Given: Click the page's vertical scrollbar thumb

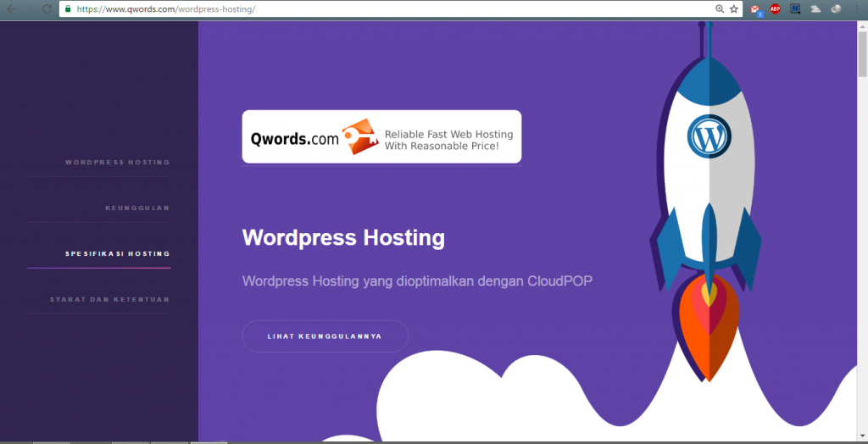Looking at the screenshot, I should coord(862,53).
